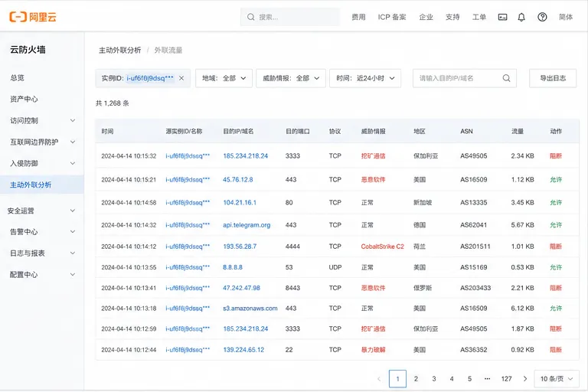588x392 pixels.
Task: Select 主动外联分析 in sidebar
Action: (x=42, y=185)
